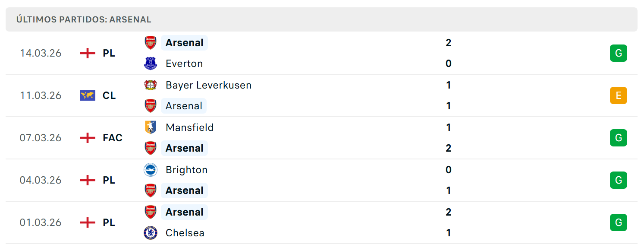Click the Everton club crest icon
The width and height of the screenshot is (644, 251).
pos(151,64)
